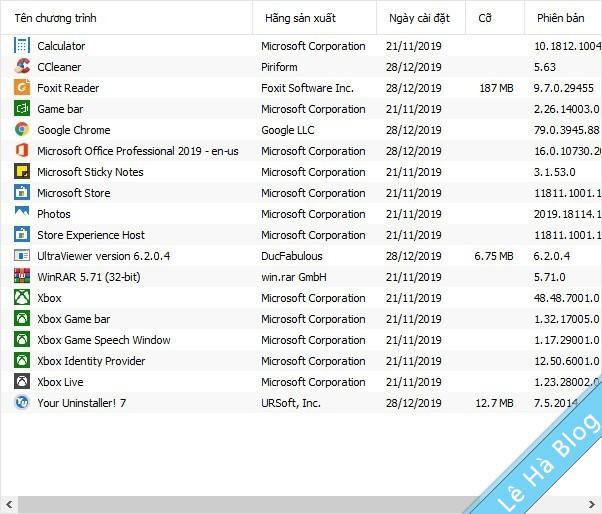Click version 79.0.3945.88 of Chrome
Image resolution: width=602 pixels, height=514 pixels.
[567, 130]
